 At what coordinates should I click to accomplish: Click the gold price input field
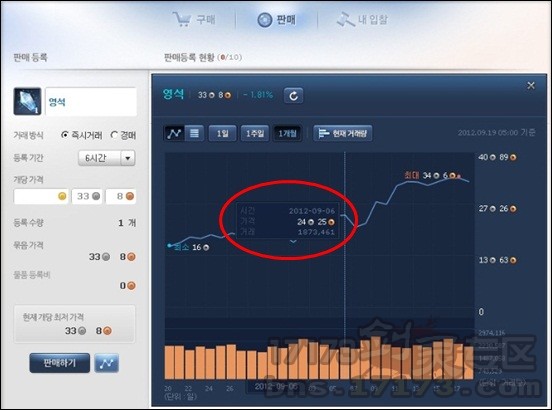(41, 196)
